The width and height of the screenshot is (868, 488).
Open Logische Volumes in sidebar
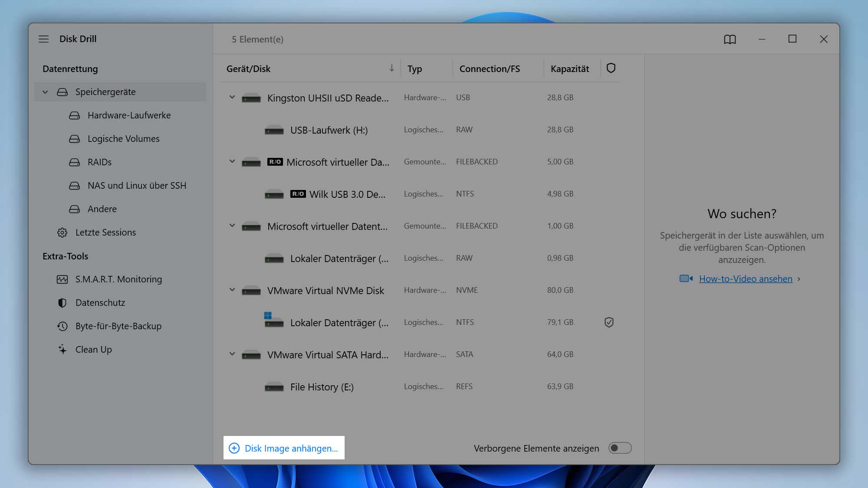click(123, 139)
